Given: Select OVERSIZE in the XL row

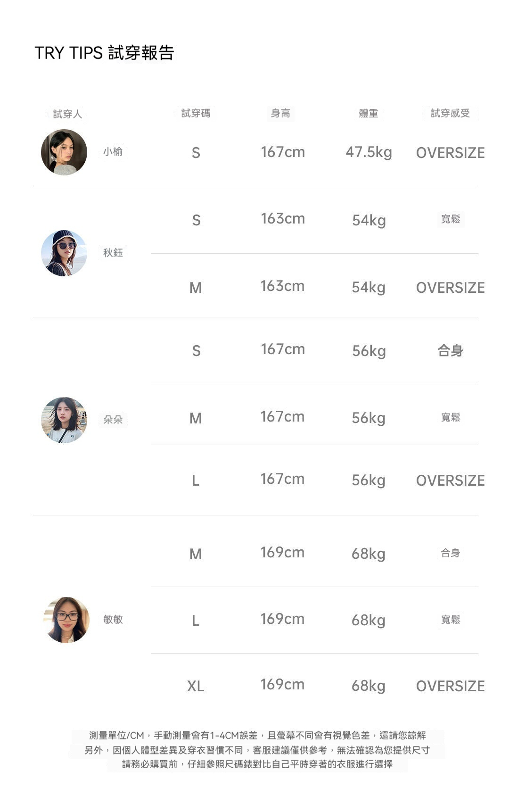Looking at the screenshot, I should [450, 686].
